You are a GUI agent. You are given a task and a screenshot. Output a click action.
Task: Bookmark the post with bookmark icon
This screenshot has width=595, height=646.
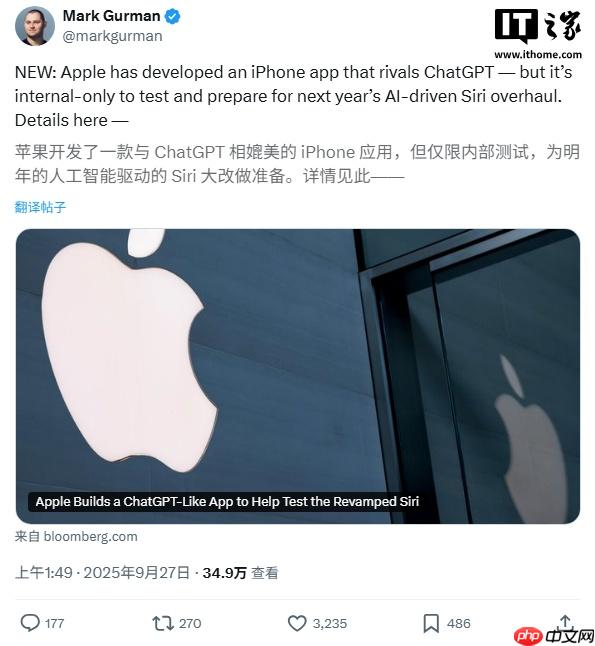pos(431,623)
